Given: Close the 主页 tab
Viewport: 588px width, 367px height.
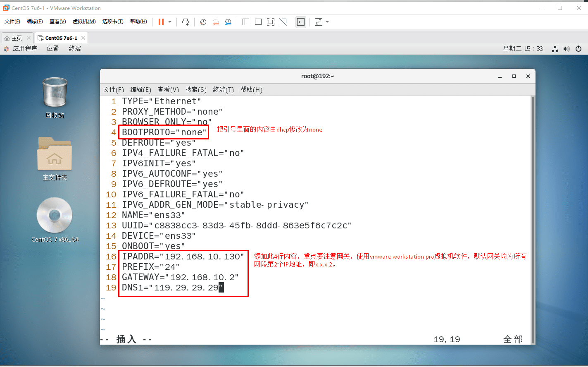Looking at the screenshot, I should [29, 38].
